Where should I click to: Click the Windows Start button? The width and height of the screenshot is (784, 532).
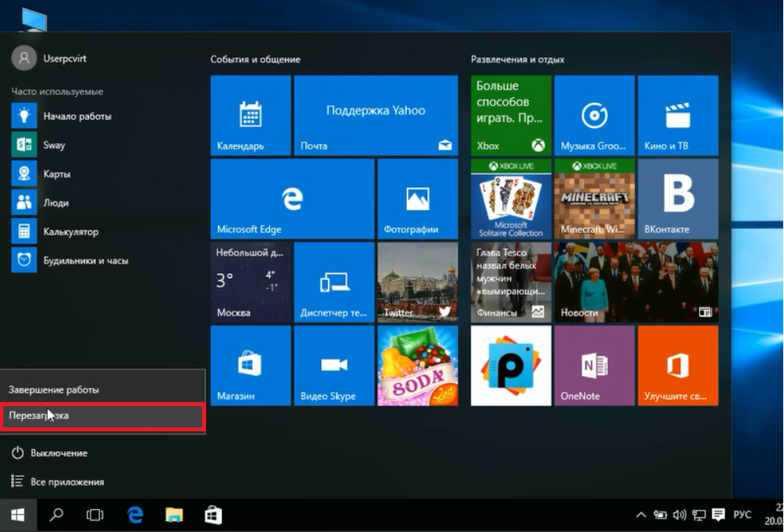pyautogui.click(x=18, y=515)
